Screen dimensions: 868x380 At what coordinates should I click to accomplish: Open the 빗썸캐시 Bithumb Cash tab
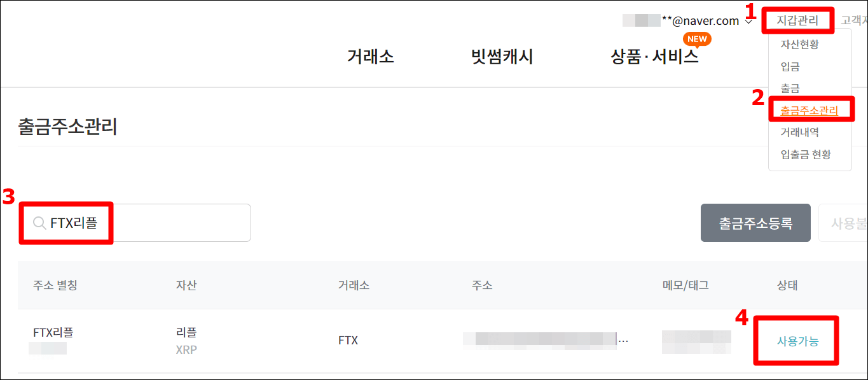coord(502,57)
